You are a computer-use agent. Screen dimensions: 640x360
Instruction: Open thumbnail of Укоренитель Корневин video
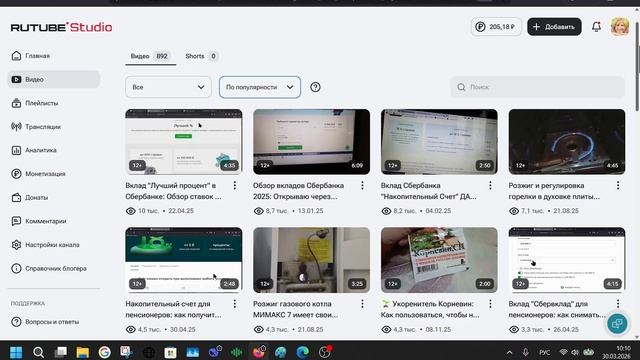point(439,260)
